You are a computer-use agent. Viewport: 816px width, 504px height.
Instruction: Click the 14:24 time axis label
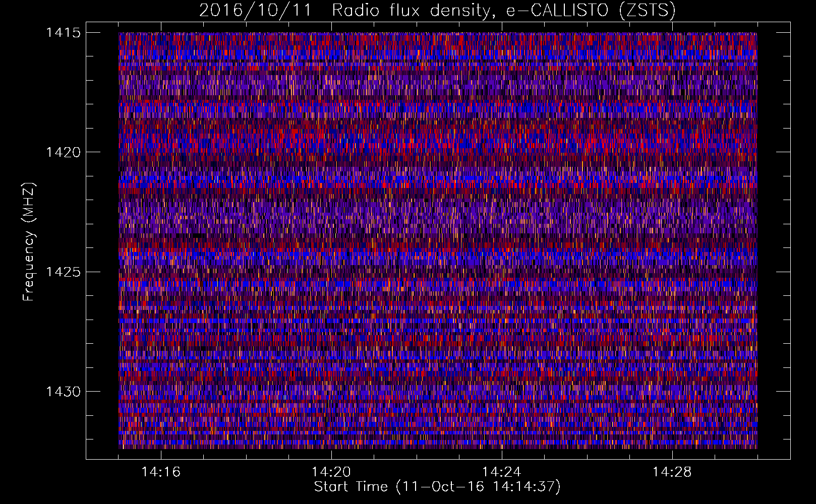502,472
